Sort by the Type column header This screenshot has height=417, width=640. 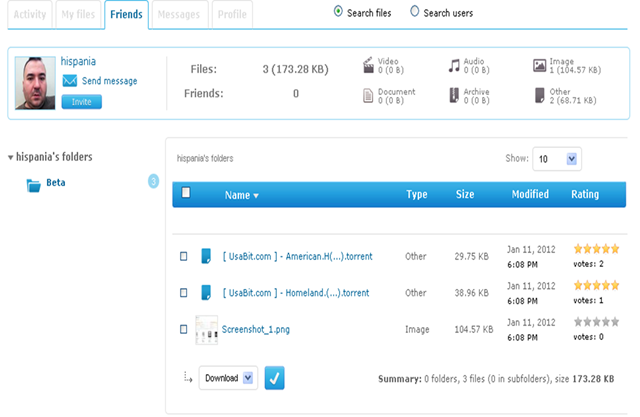417,194
